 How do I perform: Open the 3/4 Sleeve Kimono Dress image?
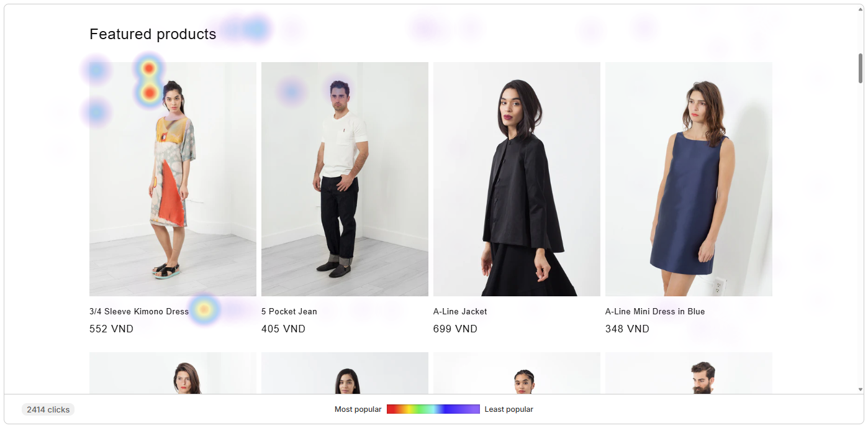(173, 179)
